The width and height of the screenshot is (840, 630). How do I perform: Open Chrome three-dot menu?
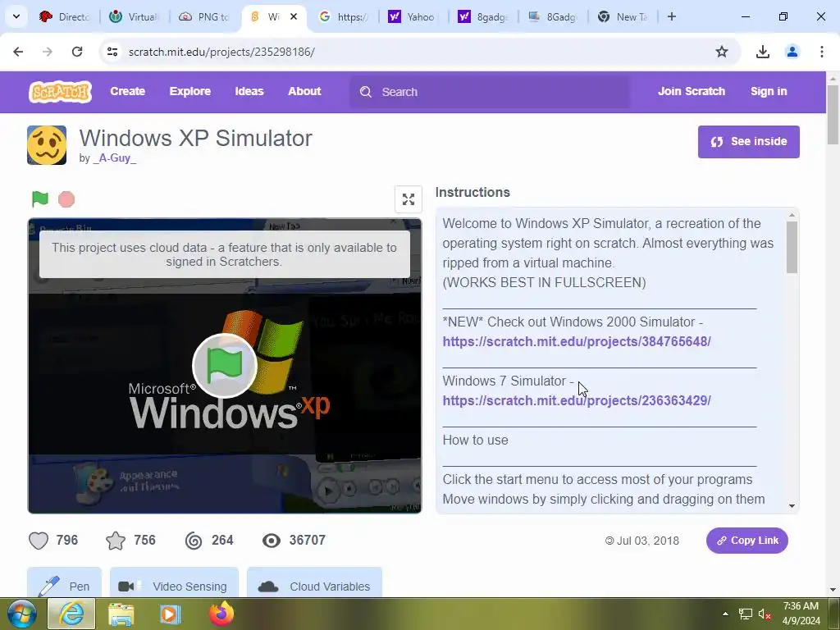click(821, 52)
